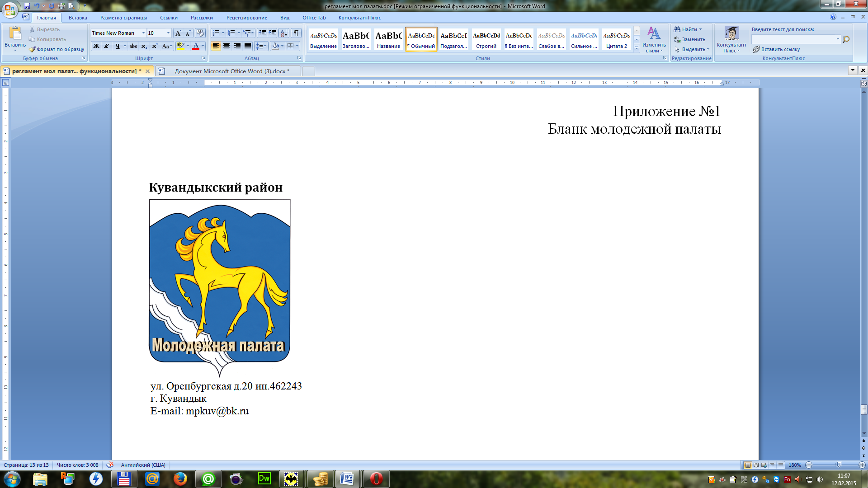868x488 pixels.
Task: Apply the Заголово... heading style
Action: pos(356,39)
